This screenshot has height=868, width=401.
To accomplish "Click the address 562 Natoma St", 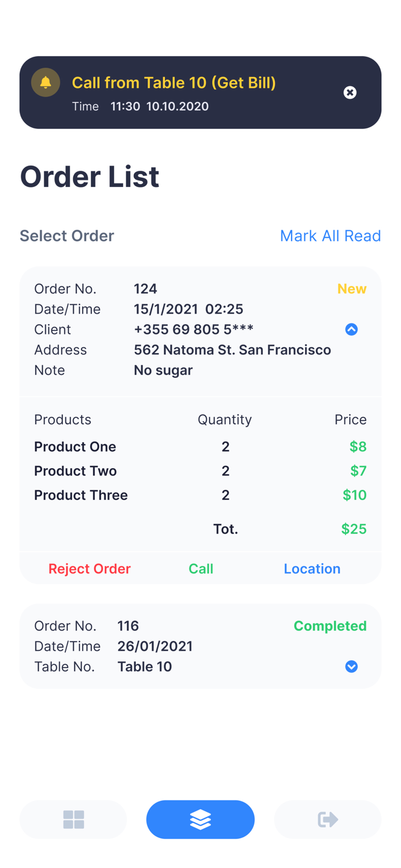I will click(232, 350).
